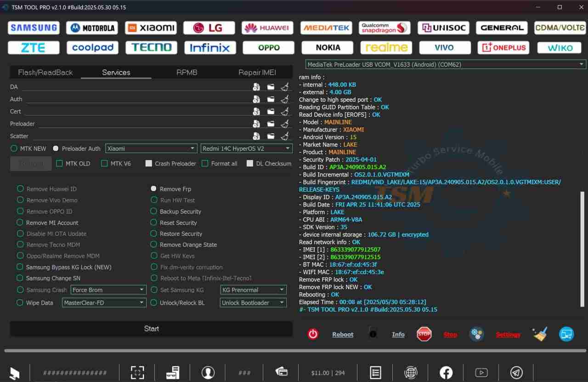Open the MasterClear-FD wipe data dropdown
Image resolution: width=588 pixels, height=382 pixels.
[104, 302]
